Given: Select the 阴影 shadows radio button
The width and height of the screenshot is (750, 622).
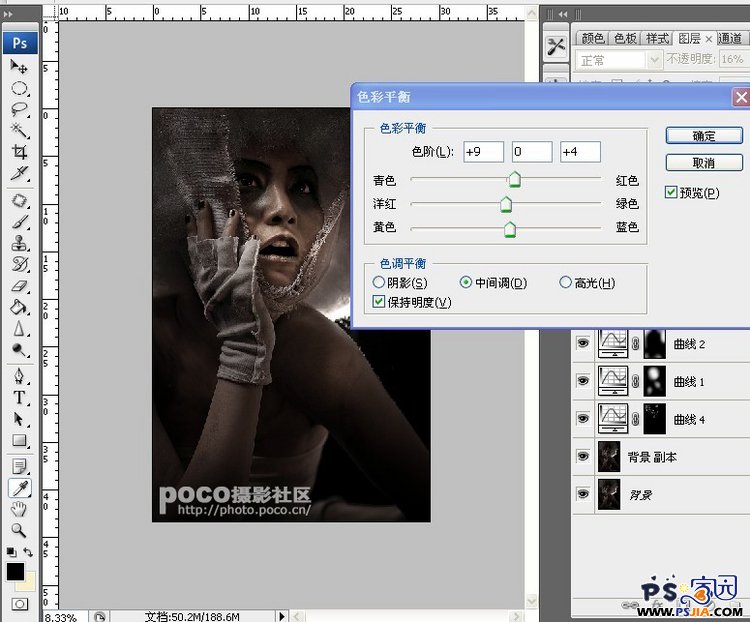Looking at the screenshot, I should point(379,283).
